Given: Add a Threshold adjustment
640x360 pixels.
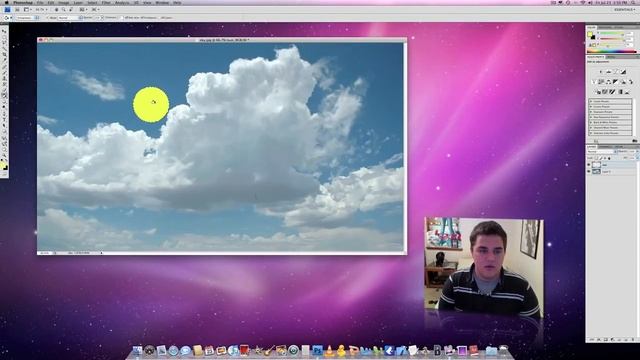Looking at the screenshot, I should [612, 92].
